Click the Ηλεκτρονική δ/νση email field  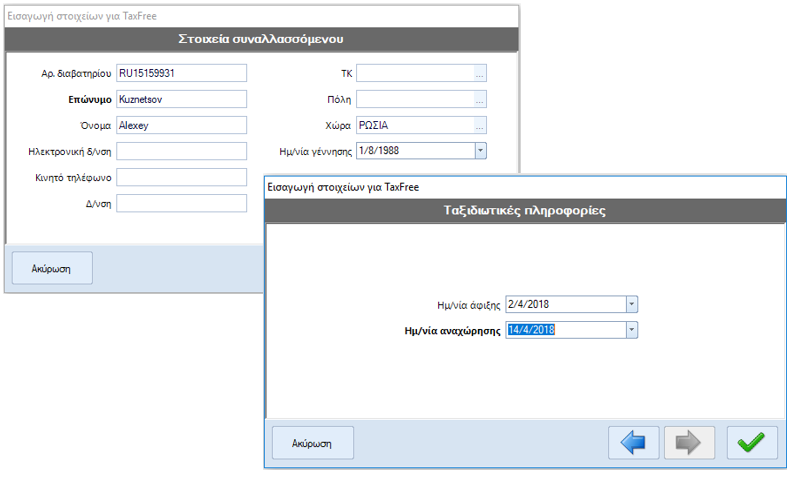point(181,151)
